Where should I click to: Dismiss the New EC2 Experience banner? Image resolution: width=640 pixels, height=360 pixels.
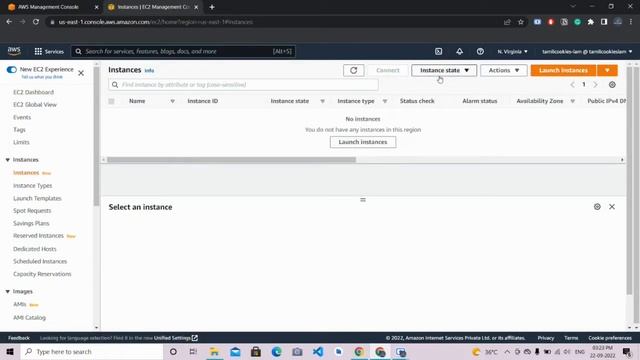pyautogui.click(x=81, y=73)
